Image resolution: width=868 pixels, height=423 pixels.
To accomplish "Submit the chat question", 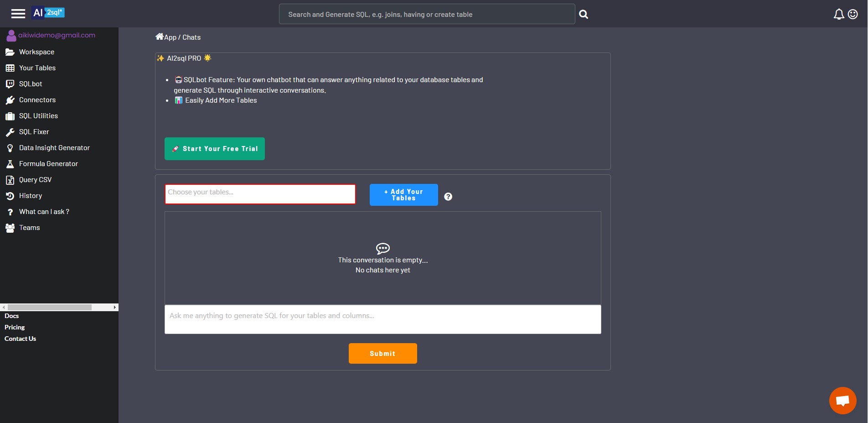I will pos(383,354).
